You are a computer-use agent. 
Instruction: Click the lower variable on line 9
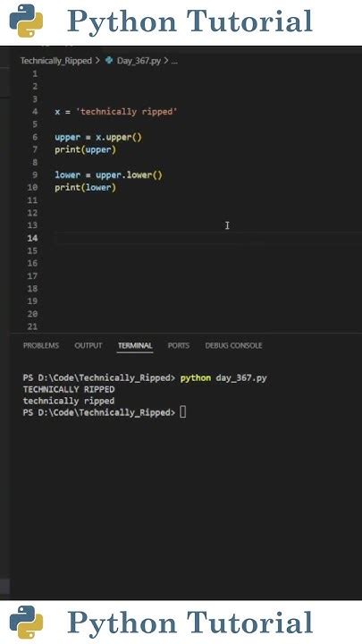pos(68,175)
